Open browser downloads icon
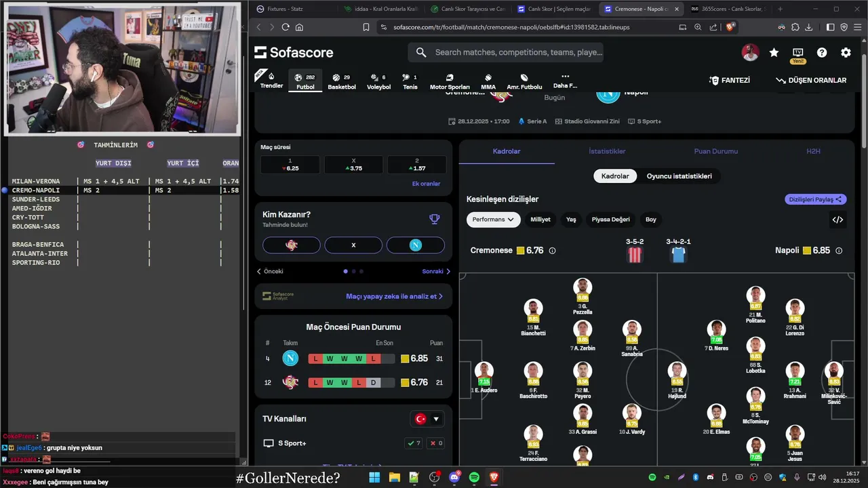Image resolution: width=868 pixels, height=488 pixels. [809, 27]
